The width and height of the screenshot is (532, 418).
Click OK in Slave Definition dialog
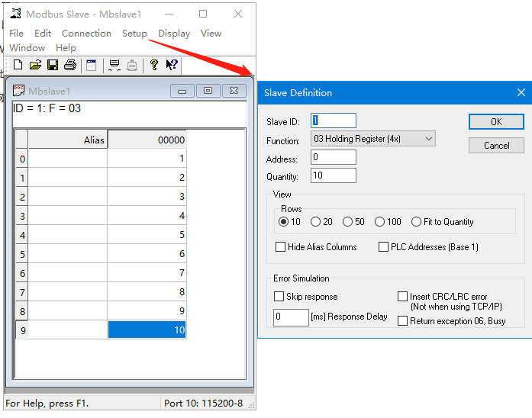pyautogui.click(x=496, y=122)
